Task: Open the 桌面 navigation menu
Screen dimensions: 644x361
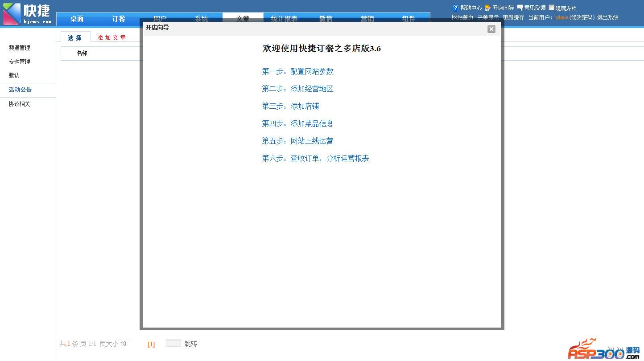Action: tap(77, 19)
